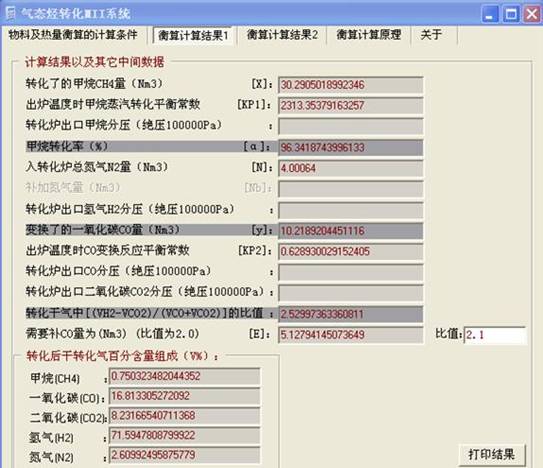Select the [E] supplementary CO amount field
The image size is (543, 468).
(x=350, y=335)
